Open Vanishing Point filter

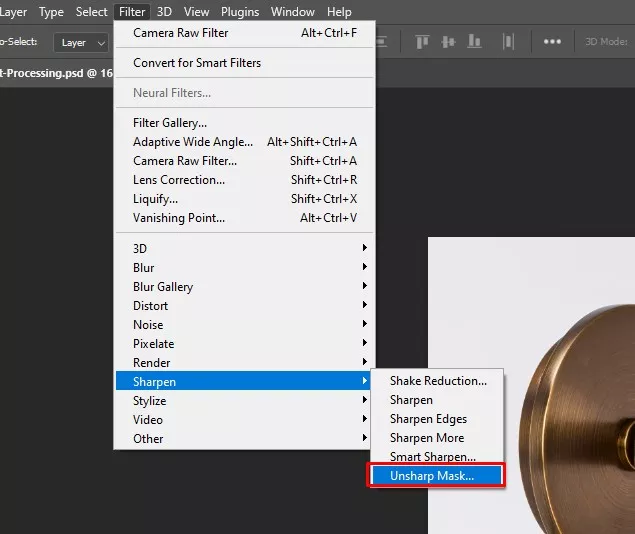click(245, 218)
